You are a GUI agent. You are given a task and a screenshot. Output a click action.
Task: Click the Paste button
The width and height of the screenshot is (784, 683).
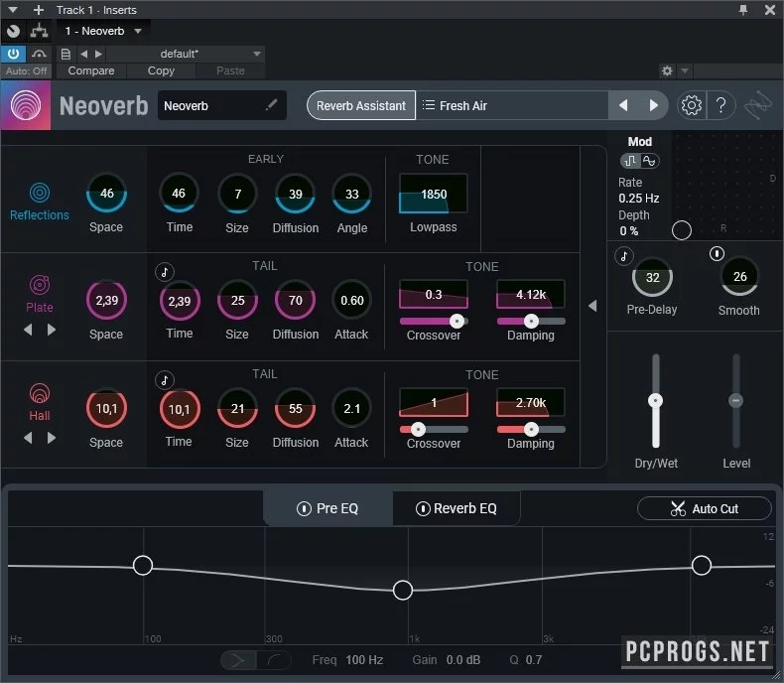(230, 71)
